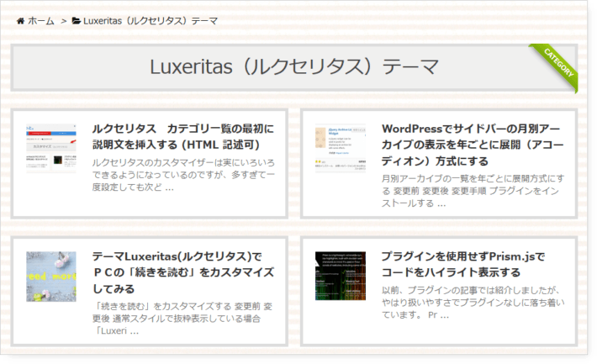This screenshot has height=364, width=597.
Task: Open the customizer screenshot thumbnail for カテゴリ一覧 article
Action: (x=50, y=147)
